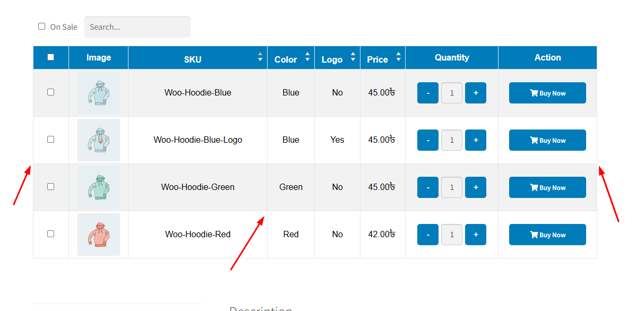Click quantity field for Woo-Hoodie-Blue-Logo
This screenshot has width=644, height=311.
pyautogui.click(x=452, y=141)
